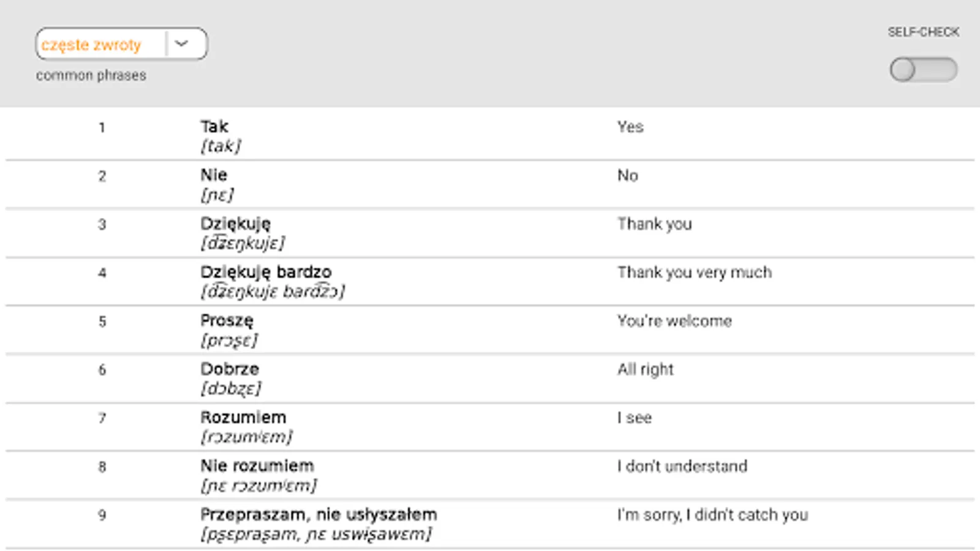Click row number 9
The height and width of the screenshot is (551, 980).
102,515
